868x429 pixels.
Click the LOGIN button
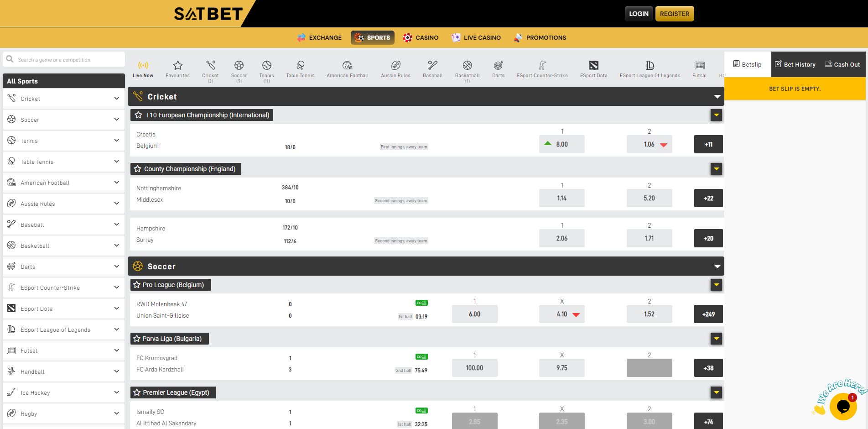point(639,14)
